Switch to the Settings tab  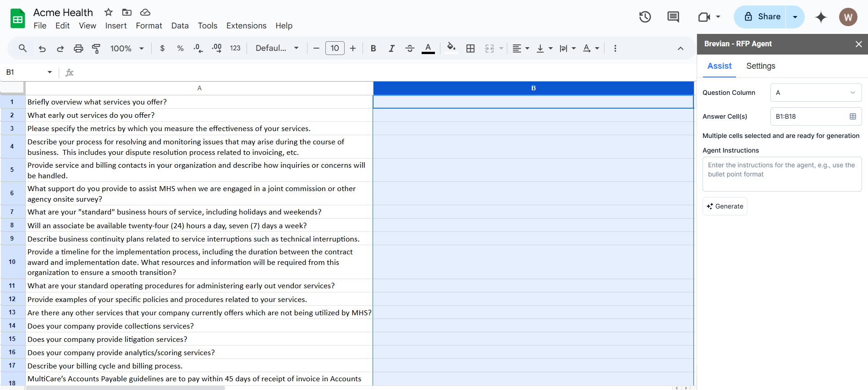761,66
